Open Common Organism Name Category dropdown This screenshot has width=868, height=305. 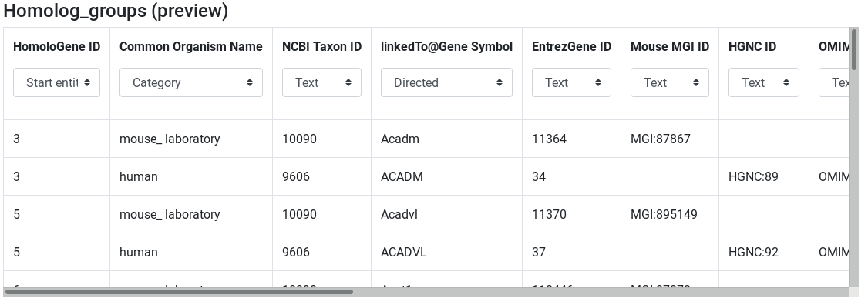click(191, 82)
